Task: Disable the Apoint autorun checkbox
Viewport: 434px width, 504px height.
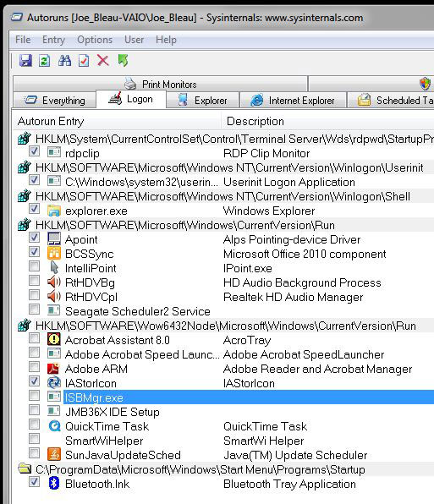Action: click(x=34, y=238)
